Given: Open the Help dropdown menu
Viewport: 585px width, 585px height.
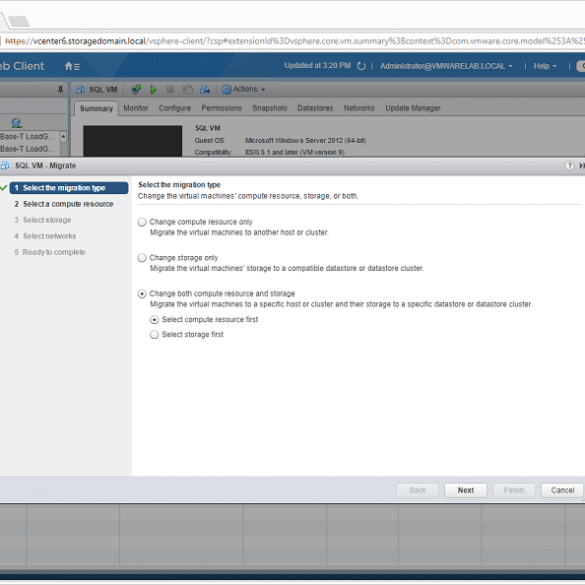Looking at the screenshot, I should (545, 66).
